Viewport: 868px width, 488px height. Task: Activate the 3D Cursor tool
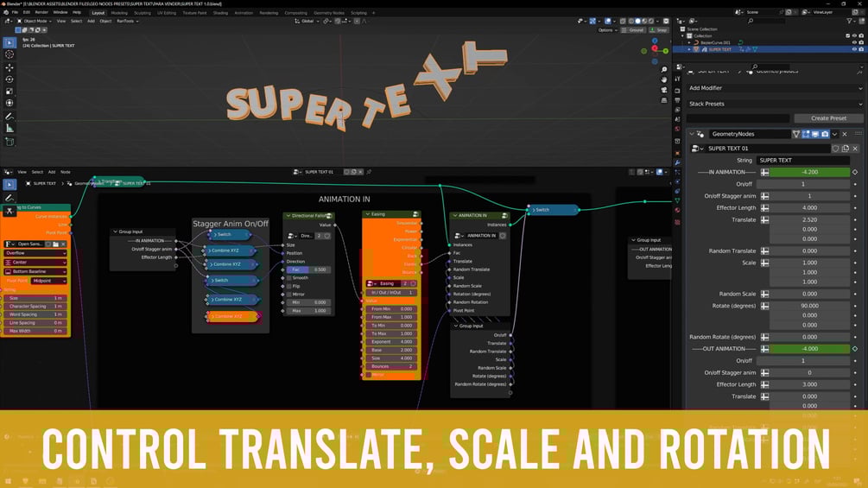click(x=10, y=54)
